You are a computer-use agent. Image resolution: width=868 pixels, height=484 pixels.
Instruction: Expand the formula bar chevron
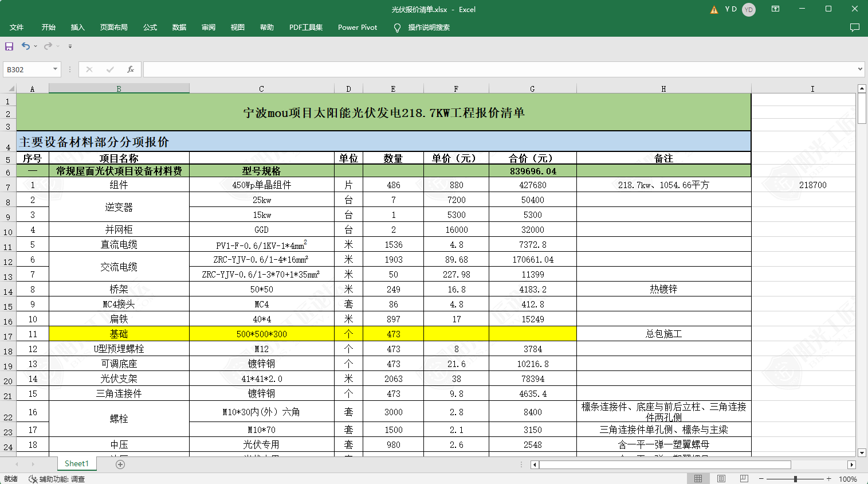coord(860,69)
